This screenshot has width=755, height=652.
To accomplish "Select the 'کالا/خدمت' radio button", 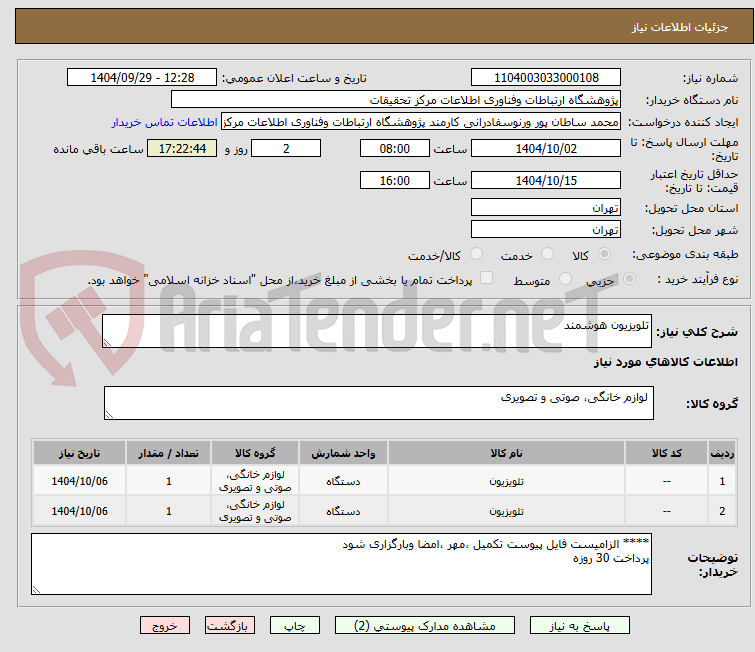I will click(476, 254).
